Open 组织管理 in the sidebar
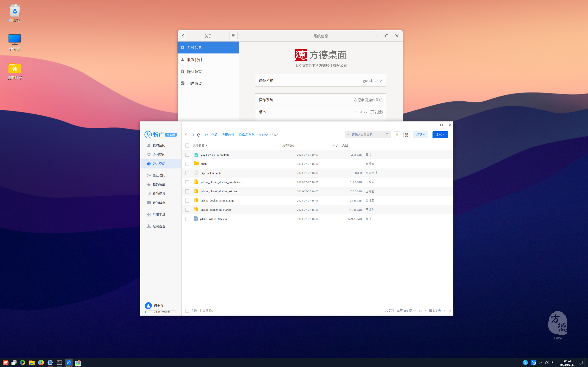 pyautogui.click(x=161, y=226)
